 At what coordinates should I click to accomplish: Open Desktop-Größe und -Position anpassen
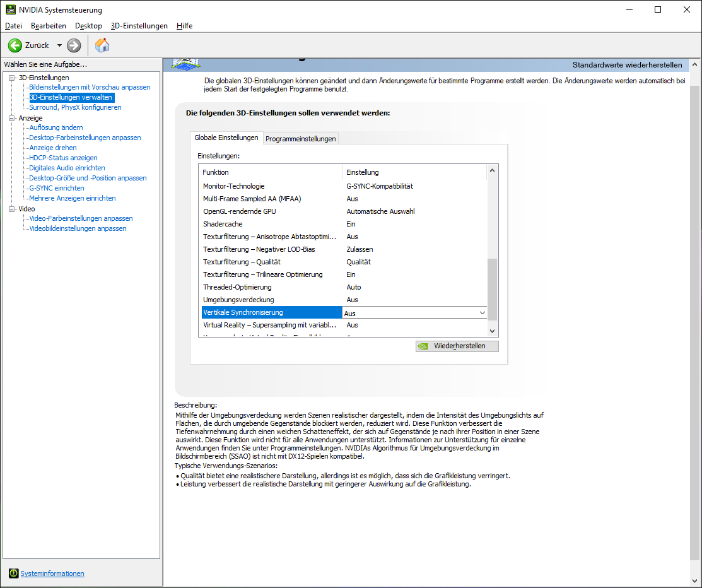pyautogui.click(x=88, y=178)
